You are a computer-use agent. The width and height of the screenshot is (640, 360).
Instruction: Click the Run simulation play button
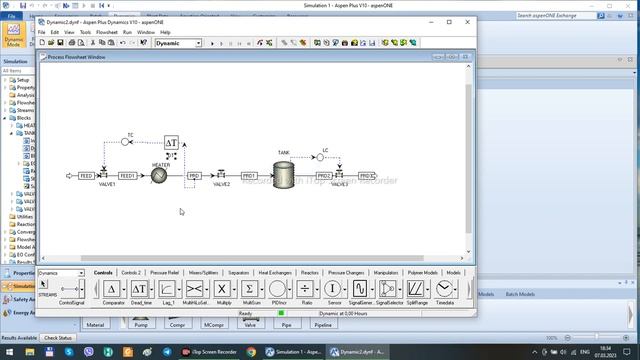[x=212, y=43]
